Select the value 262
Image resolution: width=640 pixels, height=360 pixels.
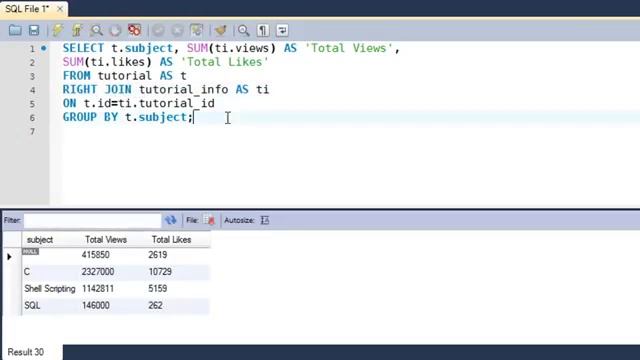coord(155,305)
